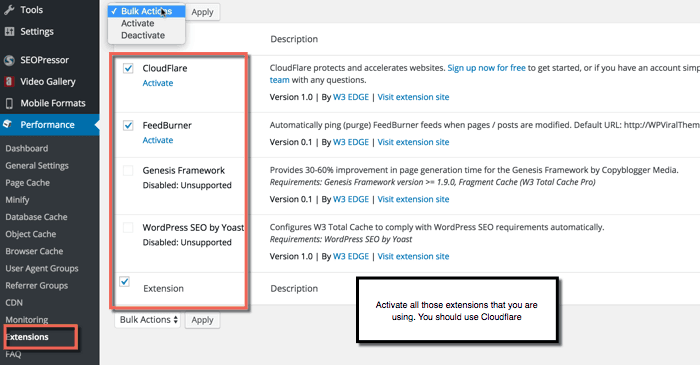Visit the extension site for Genesis Framework
This screenshot has height=365, width=700.
(x=413, y=199)
